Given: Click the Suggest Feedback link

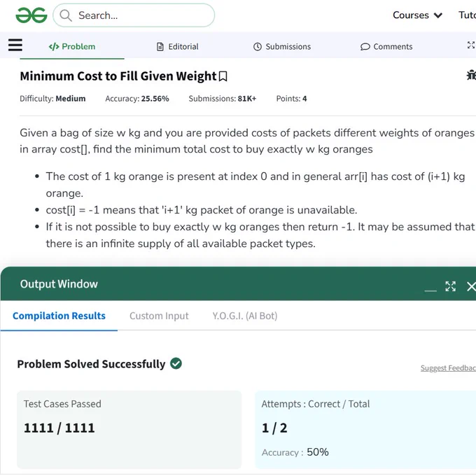Looking at the screenshot, I should [448, 368].
